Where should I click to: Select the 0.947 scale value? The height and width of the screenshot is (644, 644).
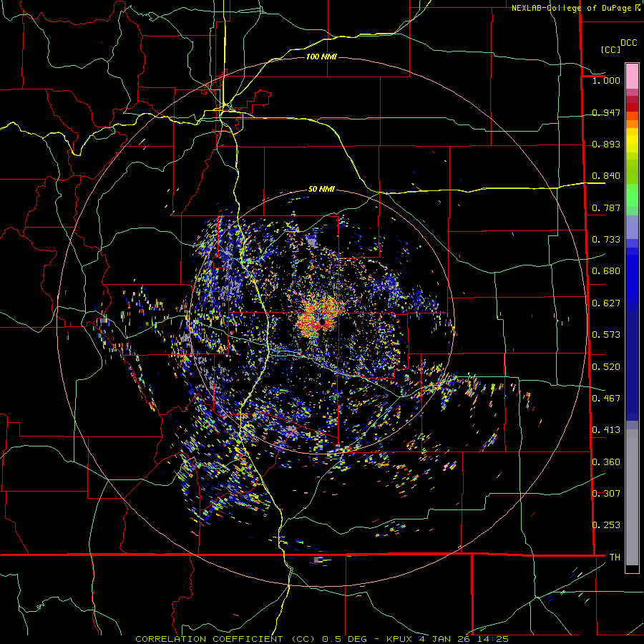[606, 112]
